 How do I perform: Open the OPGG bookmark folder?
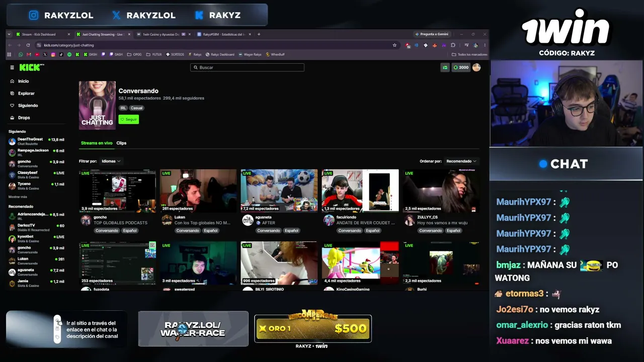coord(134,54)
